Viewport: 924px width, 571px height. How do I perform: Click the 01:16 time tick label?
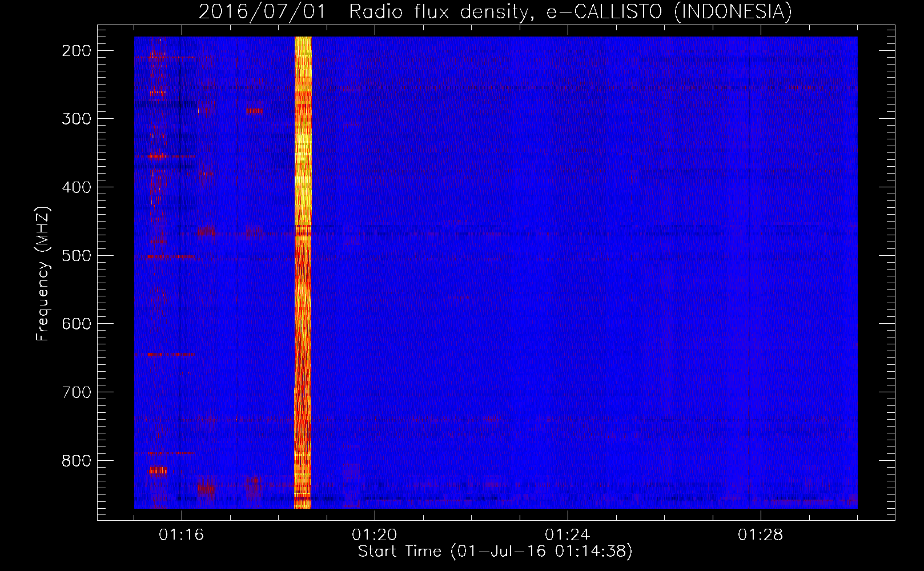(x=182, y=535)
